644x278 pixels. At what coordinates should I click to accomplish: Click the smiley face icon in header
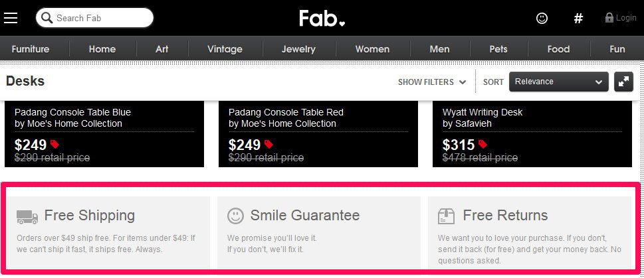[x=542, y=18]
